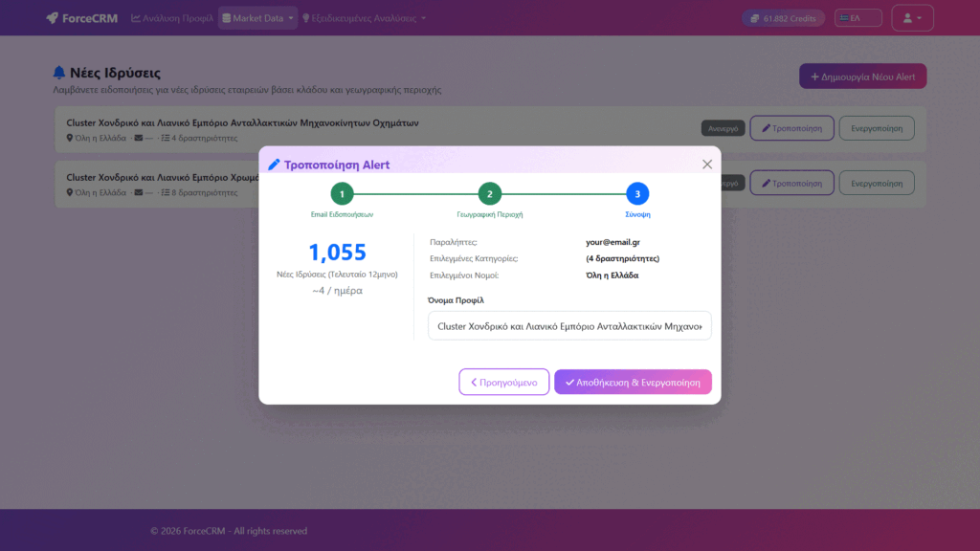Click the pencil icon in dialog title

274,165
